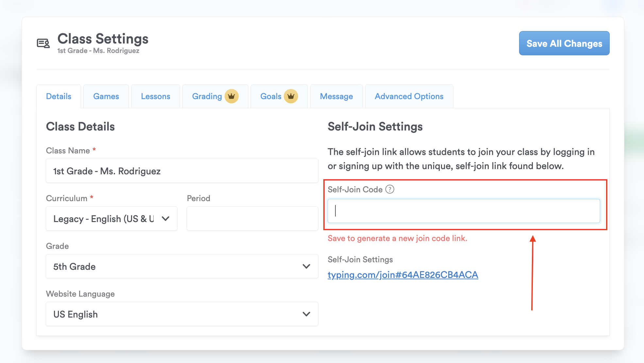This screenshot has height=363, width=644.
Task: Click the Grade dropdown chevron arrow
Action: click(306, 266)
